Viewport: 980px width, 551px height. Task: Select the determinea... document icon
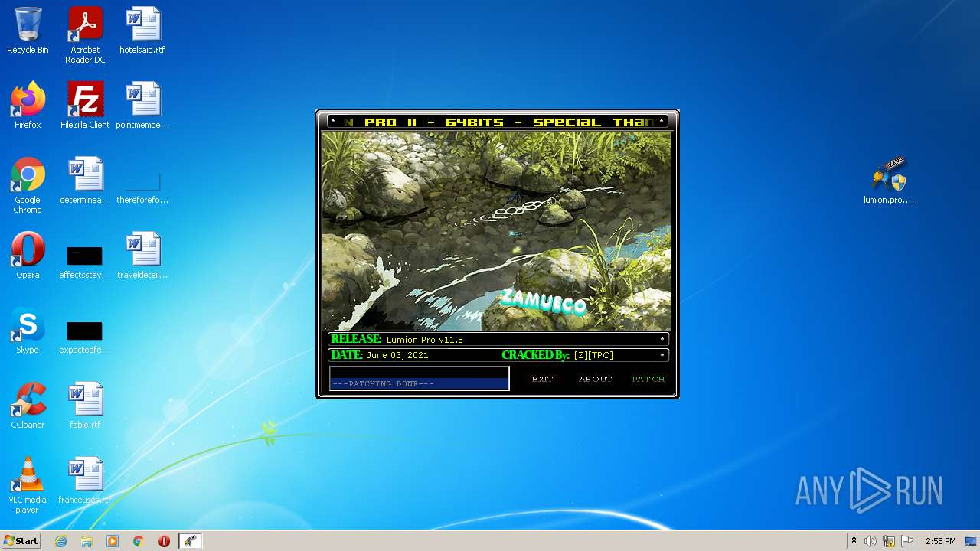pos(85,181)
